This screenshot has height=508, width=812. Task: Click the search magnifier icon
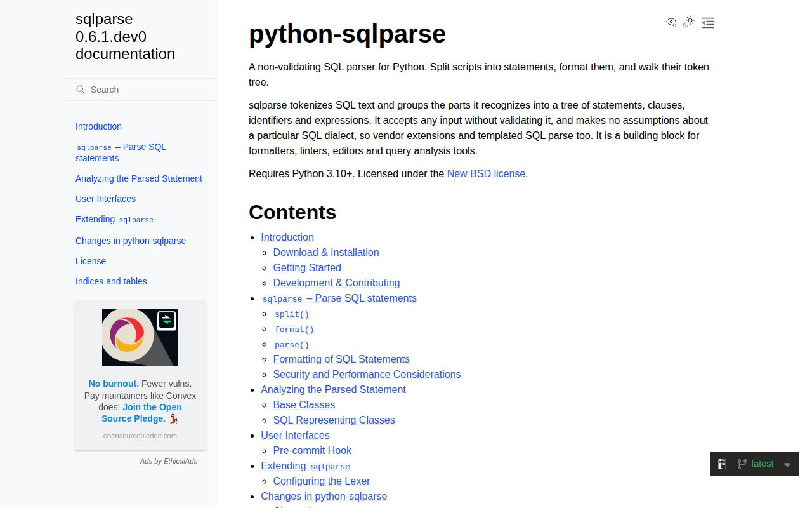point(81,90)
